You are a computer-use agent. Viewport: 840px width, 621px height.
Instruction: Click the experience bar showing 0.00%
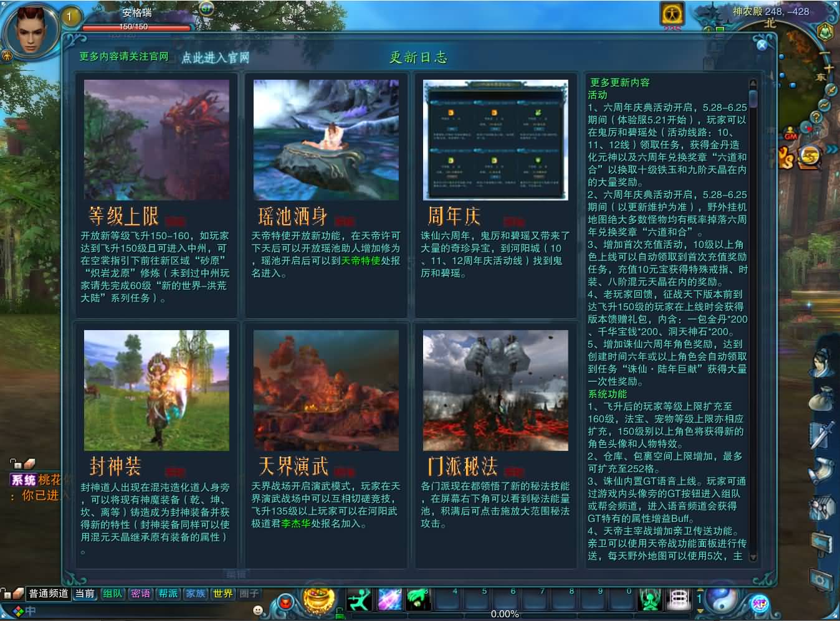click(x=505, y=614)
